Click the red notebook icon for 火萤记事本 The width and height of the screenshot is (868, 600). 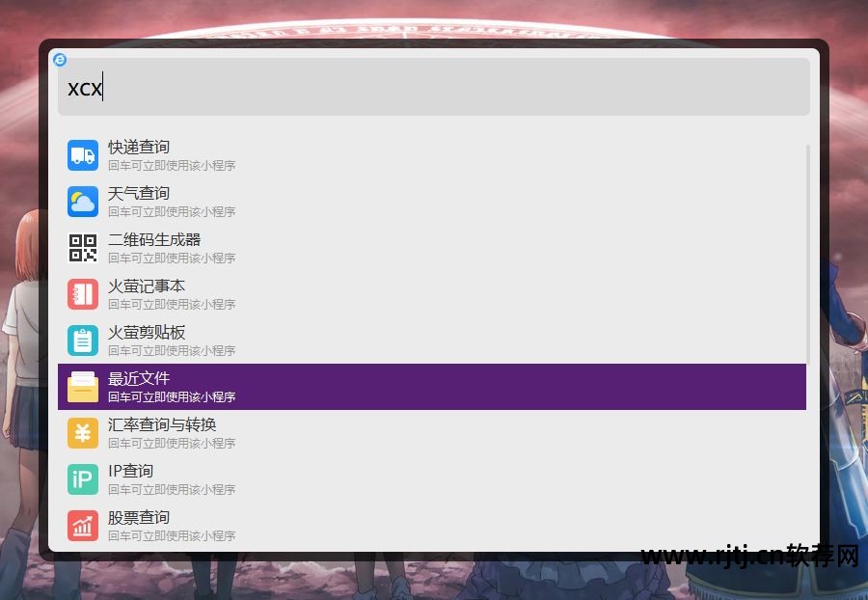[82, 293]
